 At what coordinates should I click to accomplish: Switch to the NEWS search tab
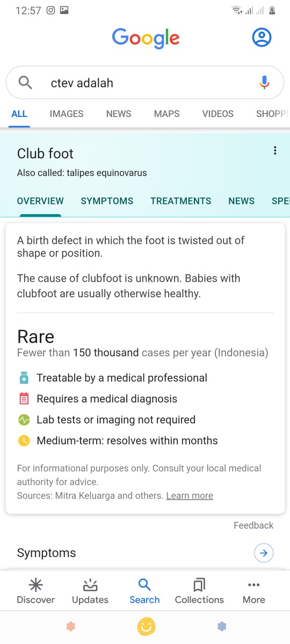119,114
